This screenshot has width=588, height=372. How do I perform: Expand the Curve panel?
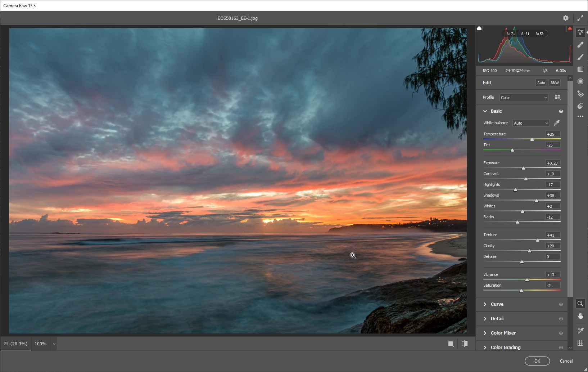[x=485, y=304]
